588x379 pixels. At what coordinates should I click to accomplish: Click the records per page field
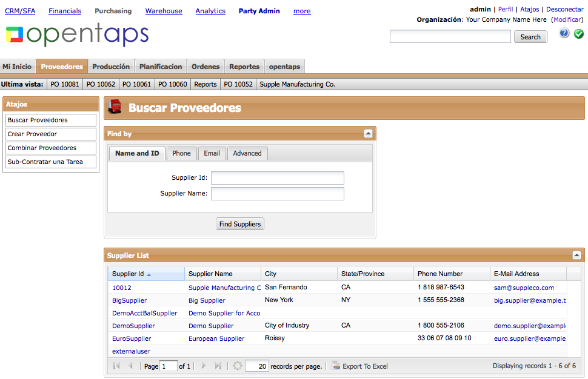point(256,366)
